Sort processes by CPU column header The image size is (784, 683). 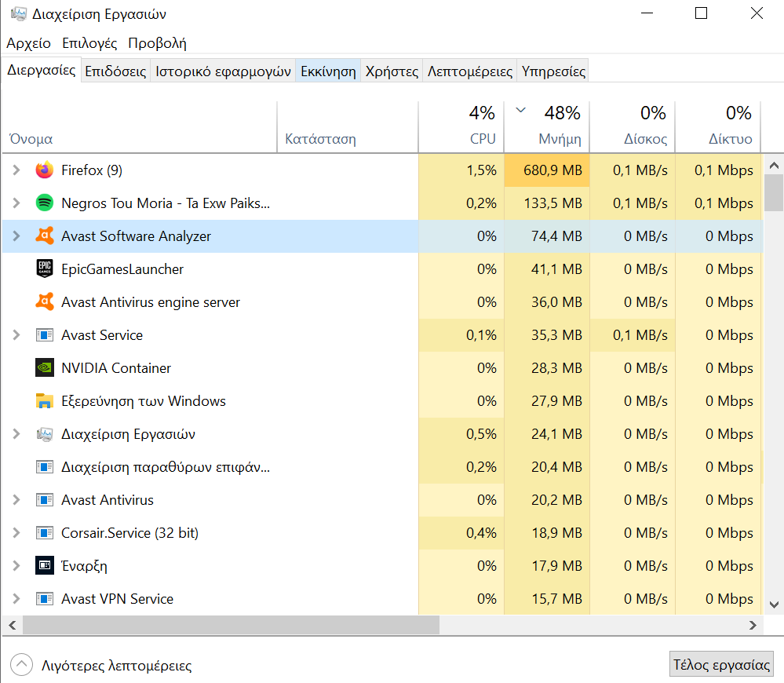461,127
